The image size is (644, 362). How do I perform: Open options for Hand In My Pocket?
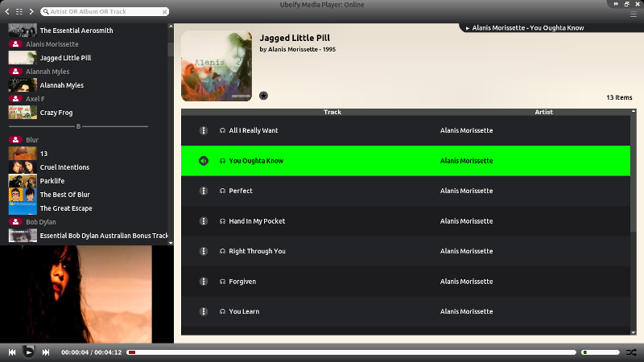point(204,221)
